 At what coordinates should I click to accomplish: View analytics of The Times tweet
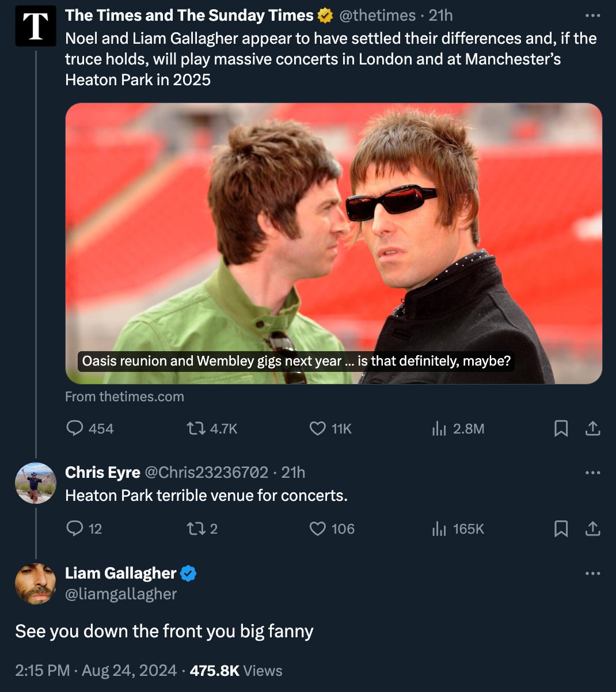[439, 428]
